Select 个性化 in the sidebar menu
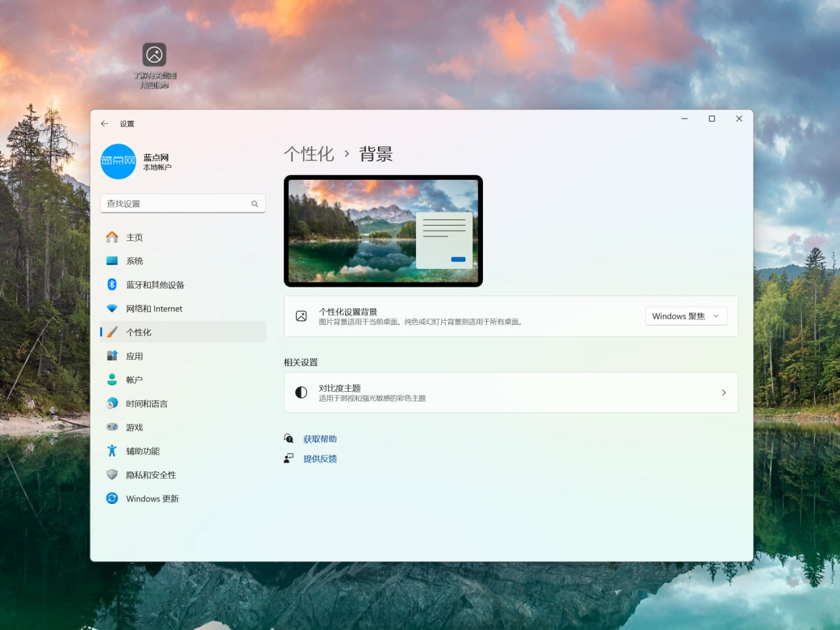The height and width of the screenshot is (630, 840). click(x=138, y=332)
